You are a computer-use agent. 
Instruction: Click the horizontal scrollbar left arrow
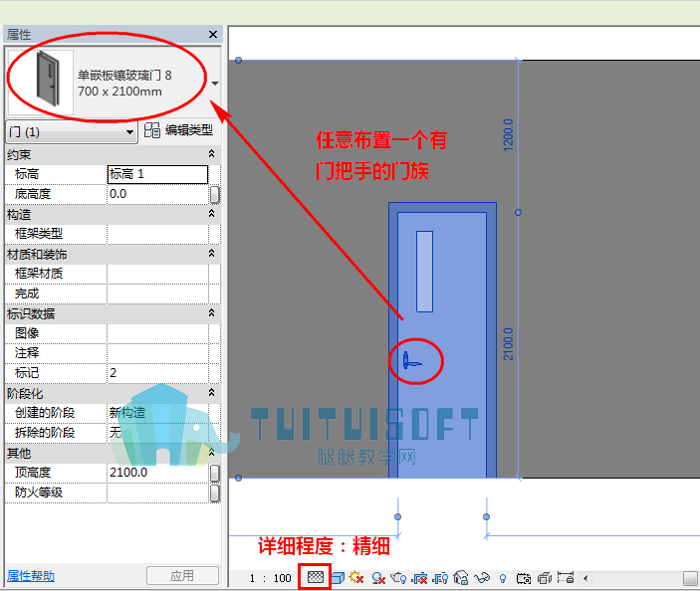(x=585, y=578)
